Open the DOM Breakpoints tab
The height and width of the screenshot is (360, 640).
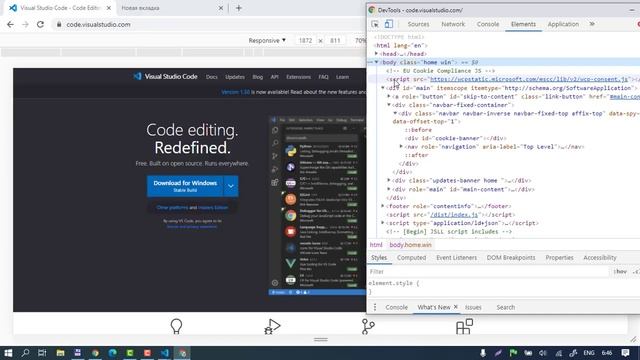point(511,258)
